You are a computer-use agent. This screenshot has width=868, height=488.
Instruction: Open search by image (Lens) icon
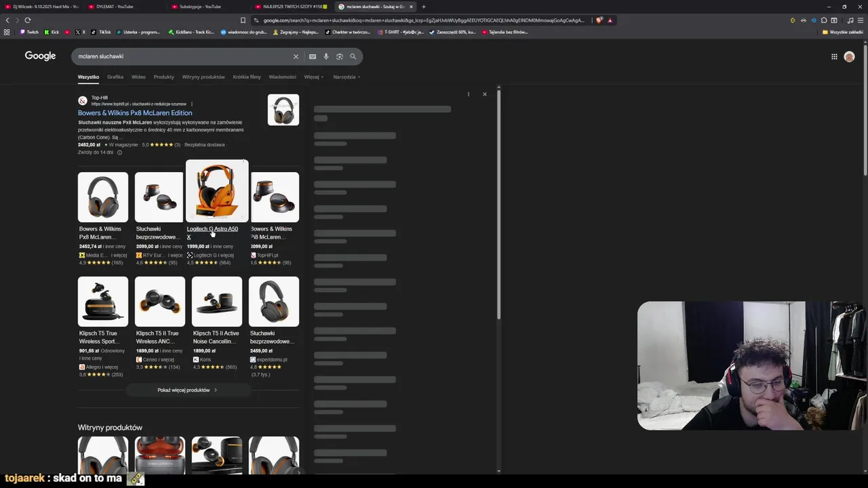click(x=340, y=56)
